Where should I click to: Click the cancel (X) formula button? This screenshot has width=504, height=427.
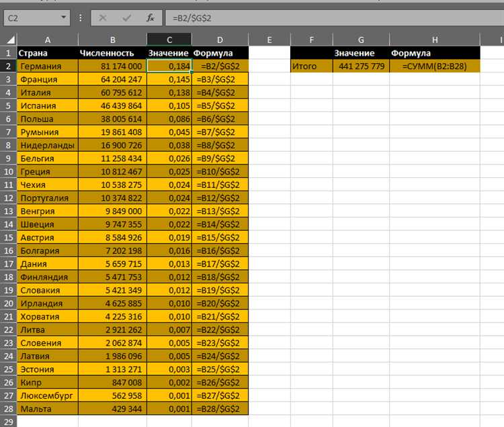coord(103,17)
